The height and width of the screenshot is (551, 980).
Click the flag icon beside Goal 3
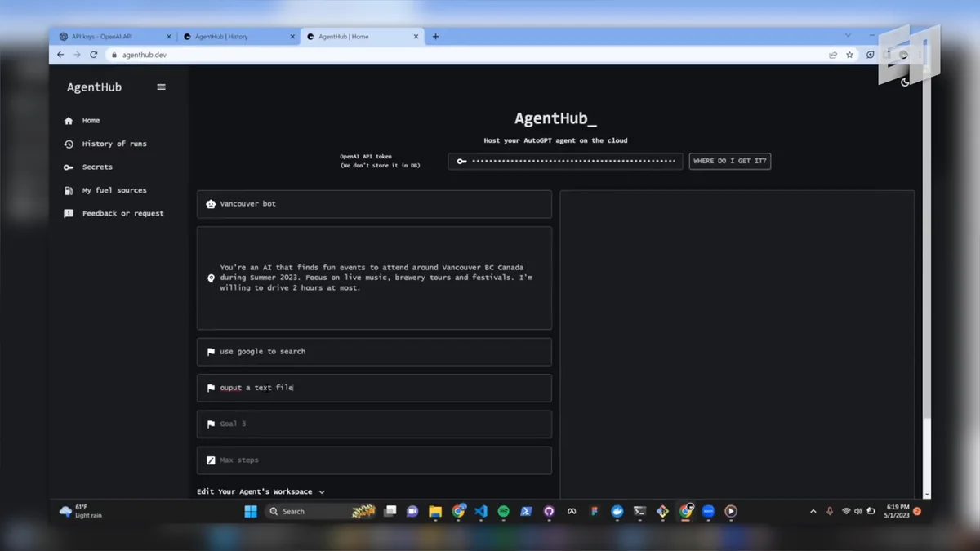(211, 424)
